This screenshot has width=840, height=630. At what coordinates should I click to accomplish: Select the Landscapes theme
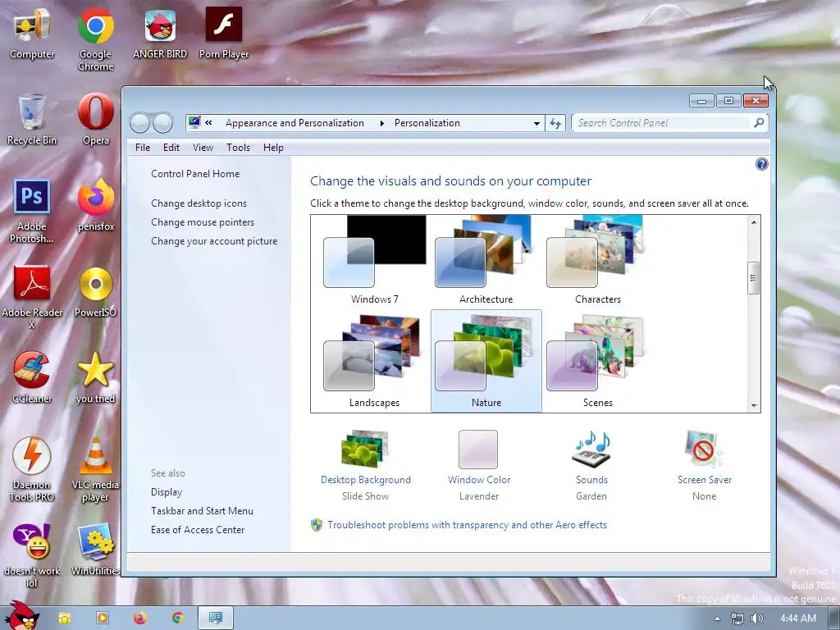(374, 361)
